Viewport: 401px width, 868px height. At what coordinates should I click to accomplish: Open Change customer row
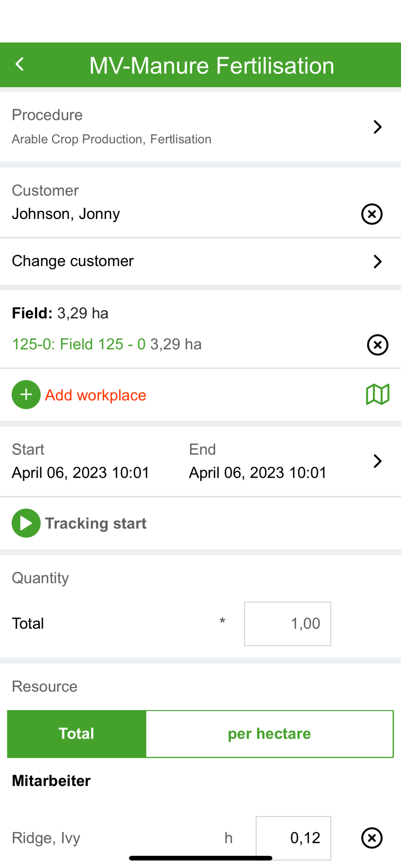click(200, 262)
